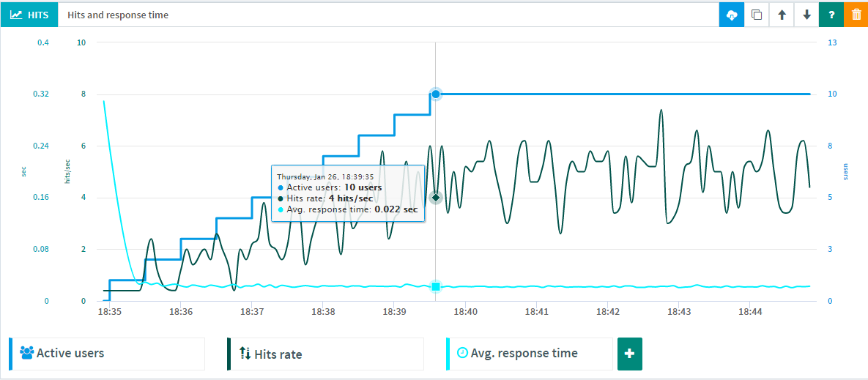The height and width of the screenshot is (380, 868).
Task: Click the 0.4 sec axis value
Action: [44, 42]
